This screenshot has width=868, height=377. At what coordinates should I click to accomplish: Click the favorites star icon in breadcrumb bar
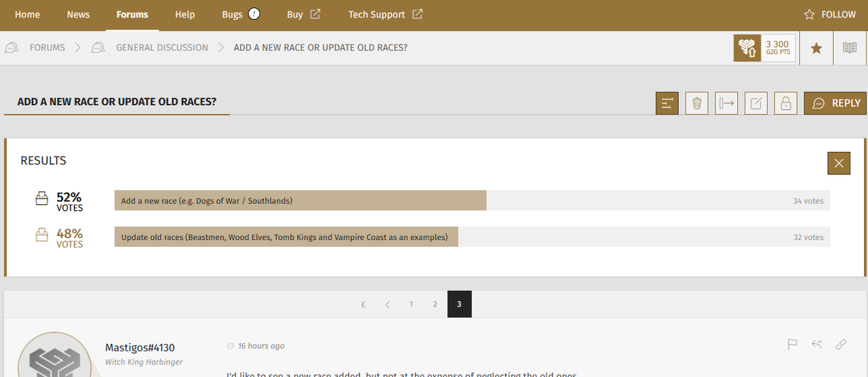coord(816,48)
